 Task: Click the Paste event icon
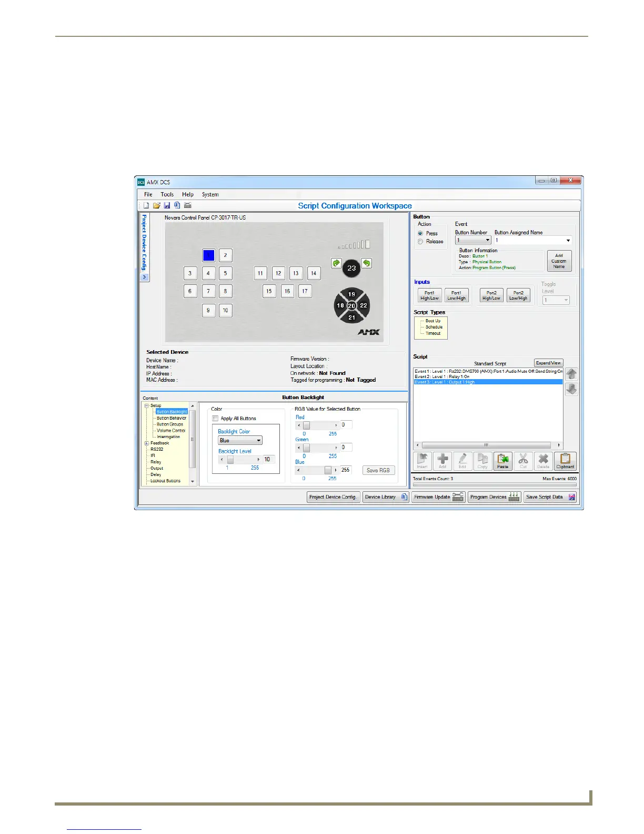point(503,461)
